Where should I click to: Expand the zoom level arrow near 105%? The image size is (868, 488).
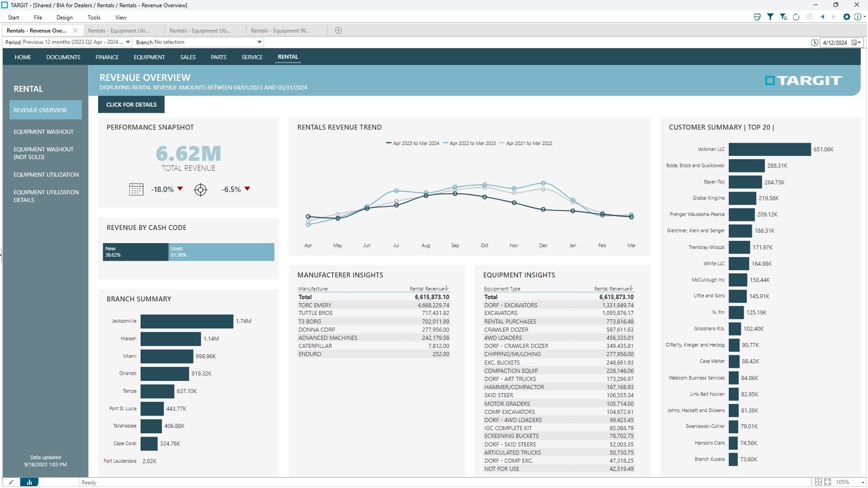pyautogui.click(x=863, y=483)
